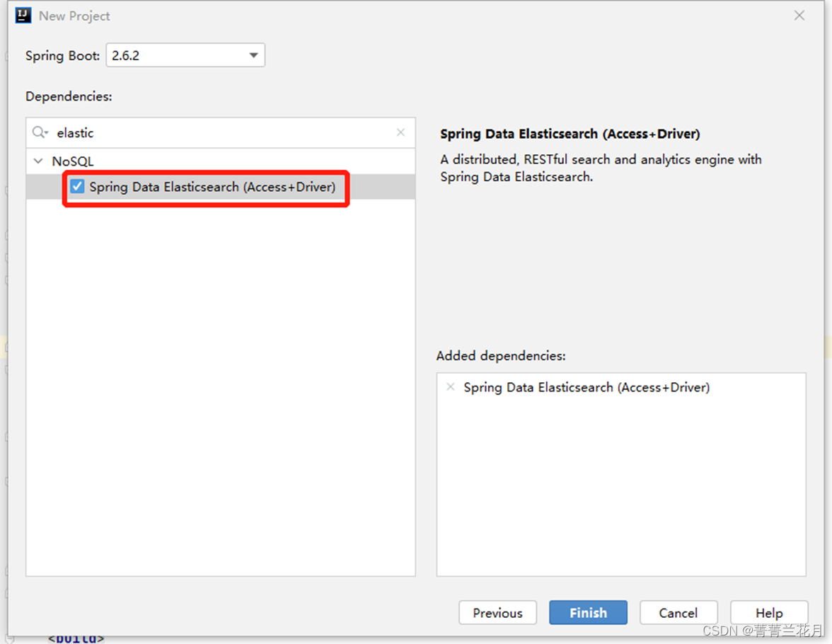Click the 'Spring Boot:' label
Image resolution: width=832 pixels, height=644 pixels.
coord(62,56)
